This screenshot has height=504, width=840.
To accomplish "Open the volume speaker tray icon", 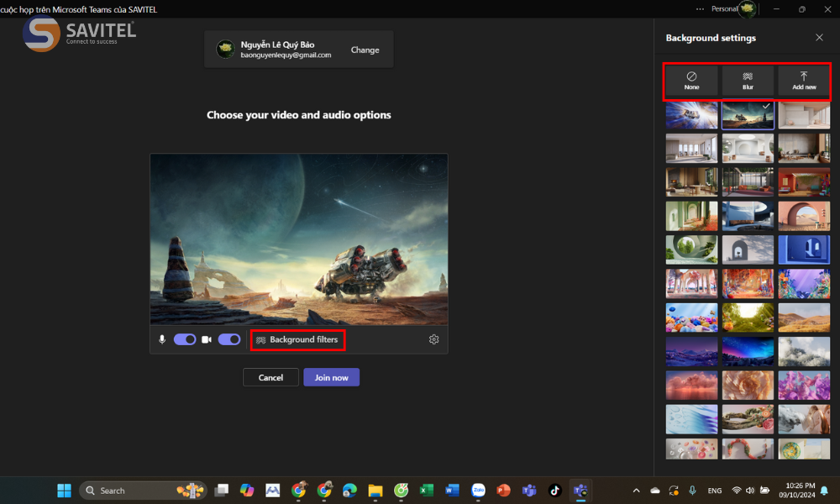I will point(750,491).
